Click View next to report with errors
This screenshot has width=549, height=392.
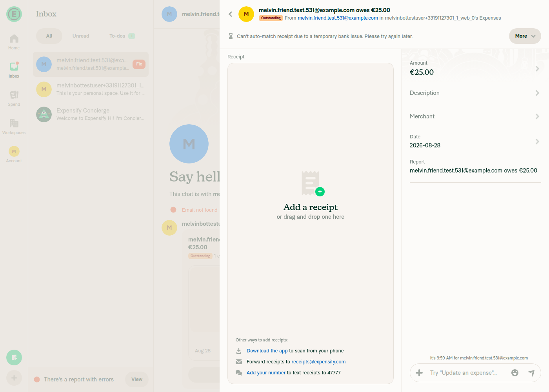pyautogui.click(x=137, y=379)
